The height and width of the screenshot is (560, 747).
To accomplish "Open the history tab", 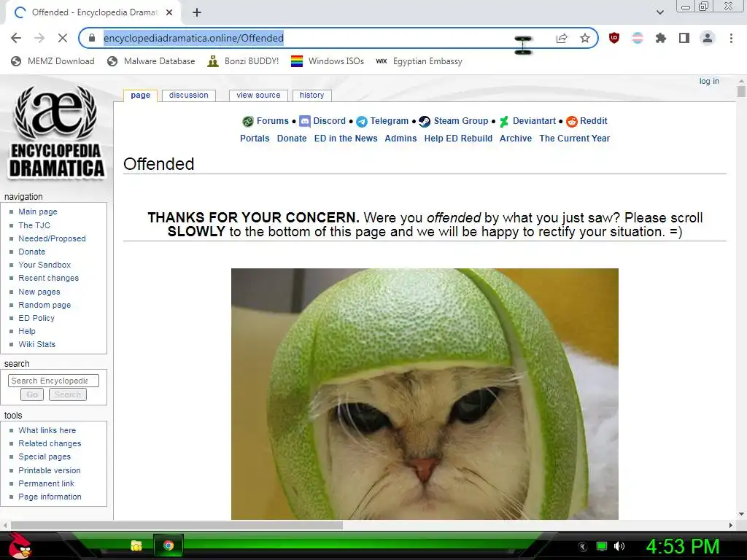I will pos(312,96).
